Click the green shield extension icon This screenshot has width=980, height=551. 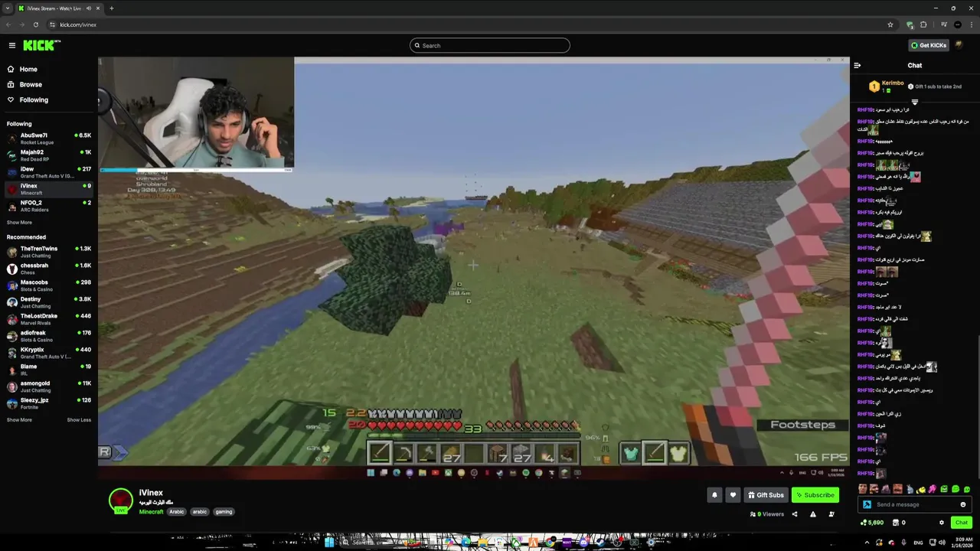tap(910, 24)
